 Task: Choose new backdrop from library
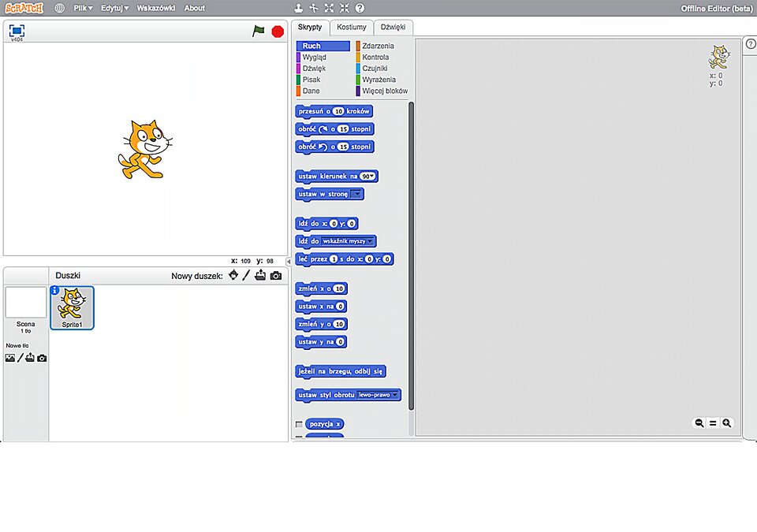(x=9, y=358)
